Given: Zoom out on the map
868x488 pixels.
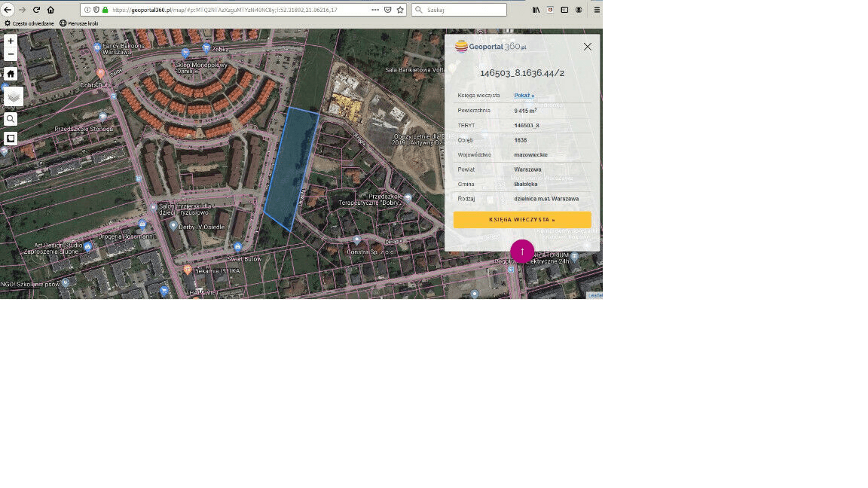Looking at the screenshot, I should (x=11, y=54).
